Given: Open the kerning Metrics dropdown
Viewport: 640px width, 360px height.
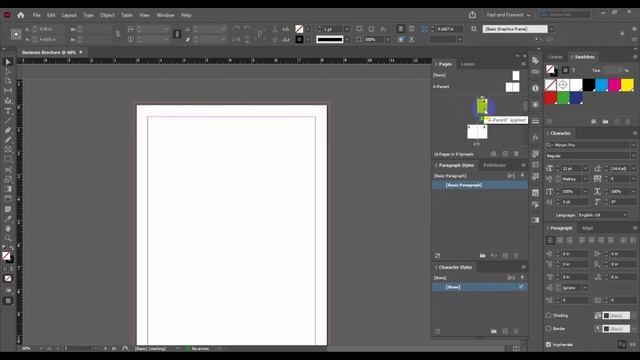Looking at the screenshot, I should pos(585,179).
